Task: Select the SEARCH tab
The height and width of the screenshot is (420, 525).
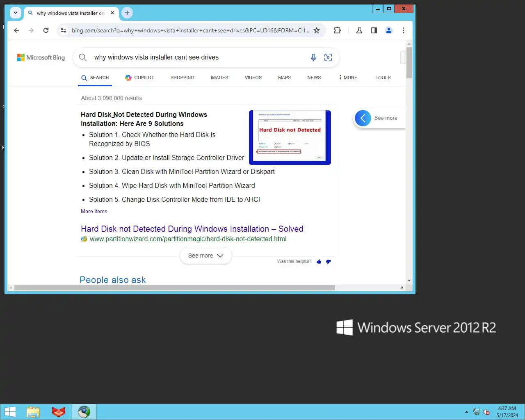Action: pos(95,78)
